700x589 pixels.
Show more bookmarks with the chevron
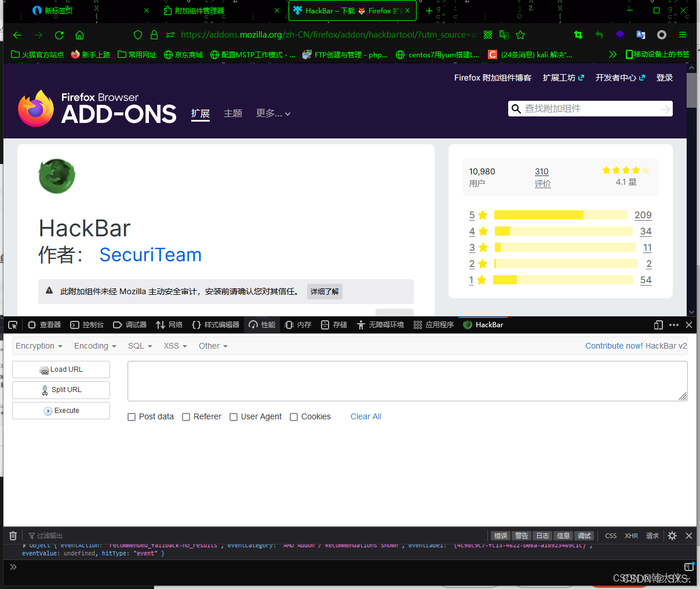click(x=612, y=54)
